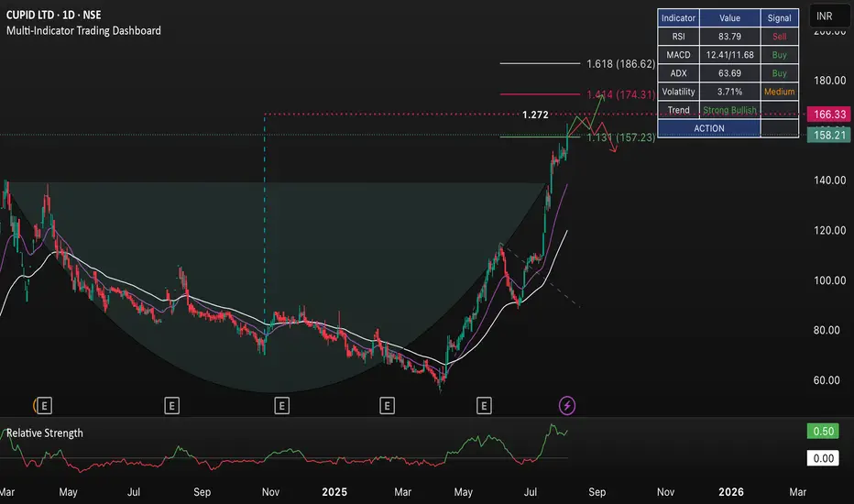
Task: Click the Trend row label
Action: click(x=678, y=110)
